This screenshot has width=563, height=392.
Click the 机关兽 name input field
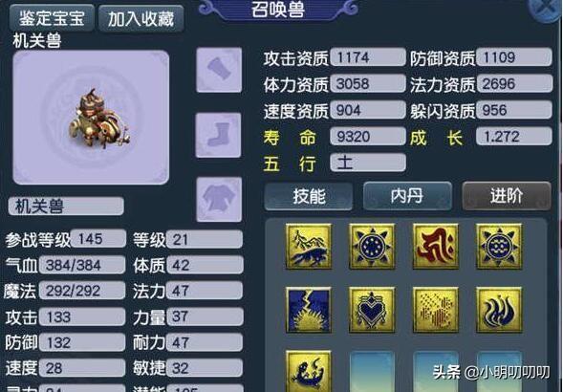tap(66, 207)
